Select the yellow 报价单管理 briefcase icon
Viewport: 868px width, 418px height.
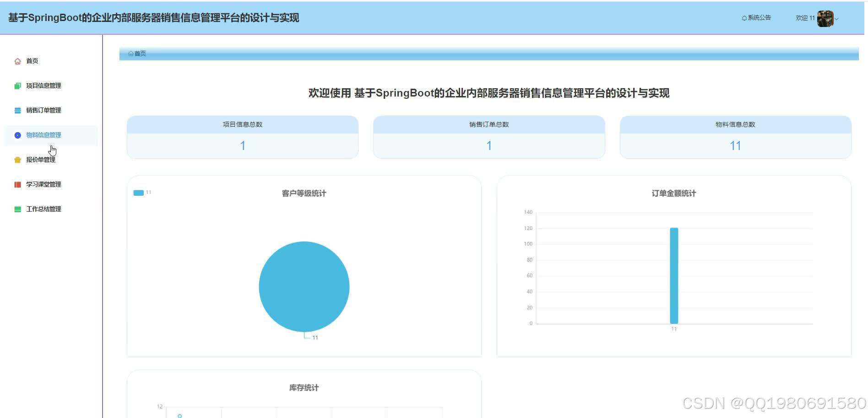(17, 160)
